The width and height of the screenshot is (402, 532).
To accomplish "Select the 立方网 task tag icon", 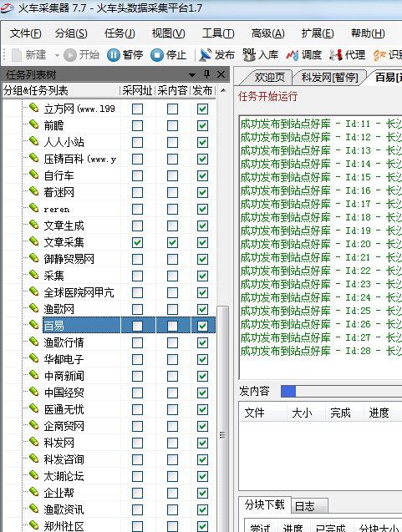I will tap(34, 108).
